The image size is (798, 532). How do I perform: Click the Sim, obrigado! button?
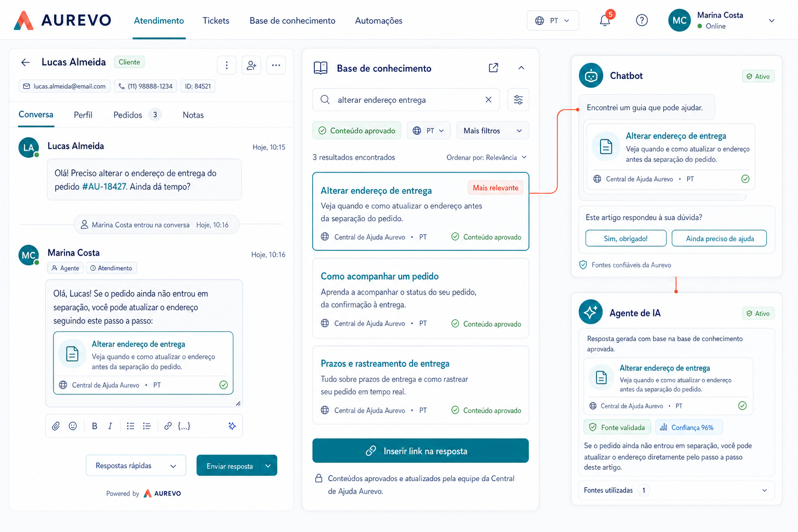[626, 238]
